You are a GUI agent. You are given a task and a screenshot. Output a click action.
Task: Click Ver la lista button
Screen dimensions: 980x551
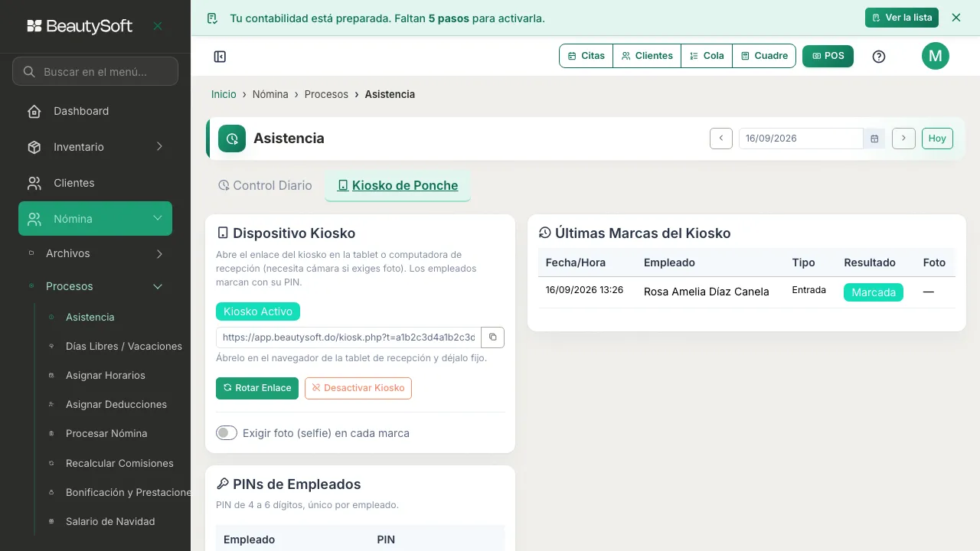pyautogui.click(x=902, y=18)
